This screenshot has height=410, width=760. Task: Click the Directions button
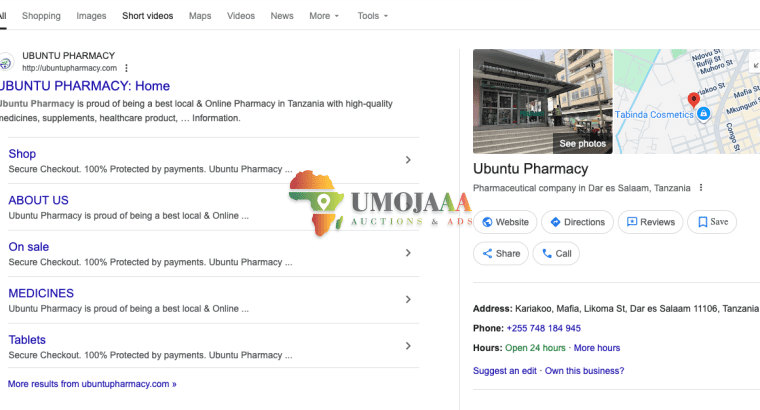point(577,222)
